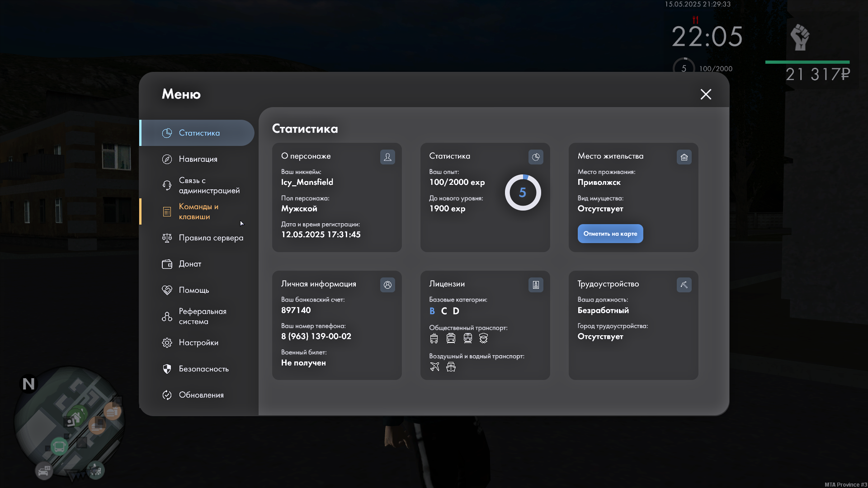Click the referral network icon

[167, 316]
